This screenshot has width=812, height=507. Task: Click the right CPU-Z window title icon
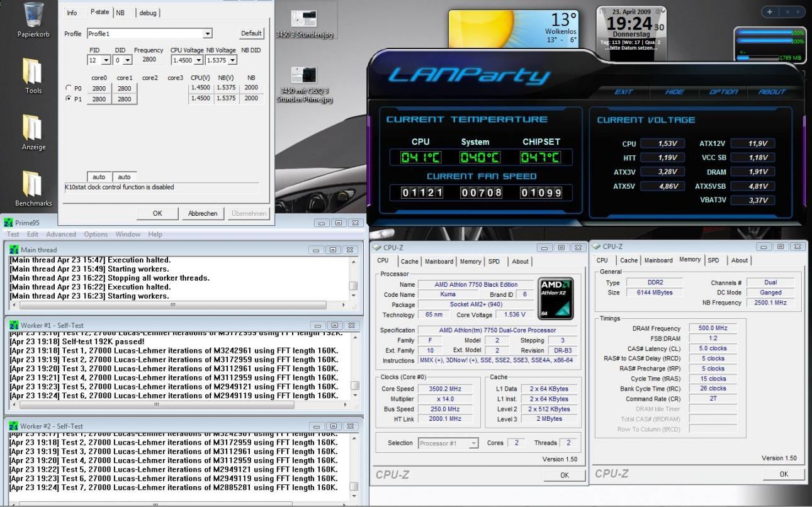tap(595, 247)
